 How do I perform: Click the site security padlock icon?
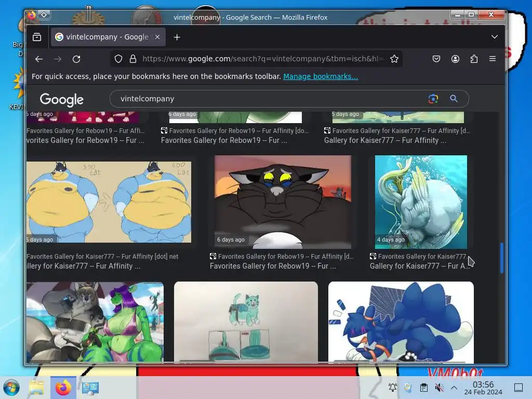[133, 59]
